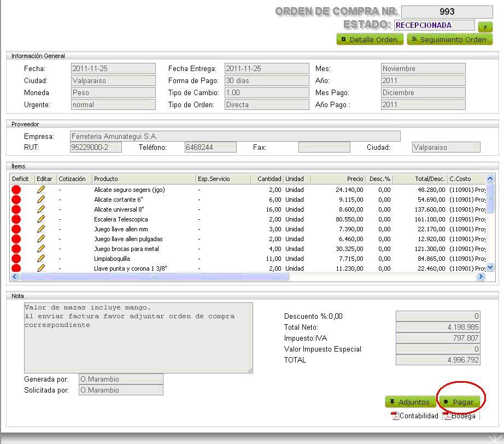This screenshot has width=504, height=444.
Task: Edit Juego llave allen mm pencil icon
Action: coord(41,229)
